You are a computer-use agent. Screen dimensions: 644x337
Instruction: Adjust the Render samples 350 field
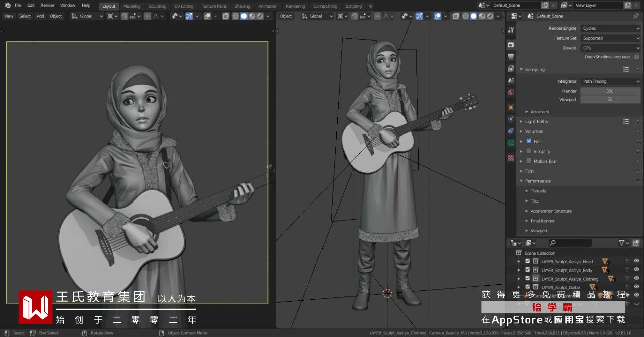point(610,91)
